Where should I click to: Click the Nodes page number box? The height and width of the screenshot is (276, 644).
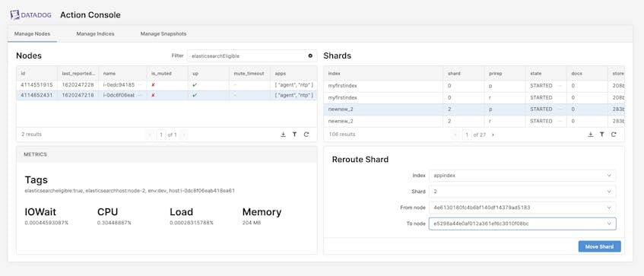tap(161, 135)
